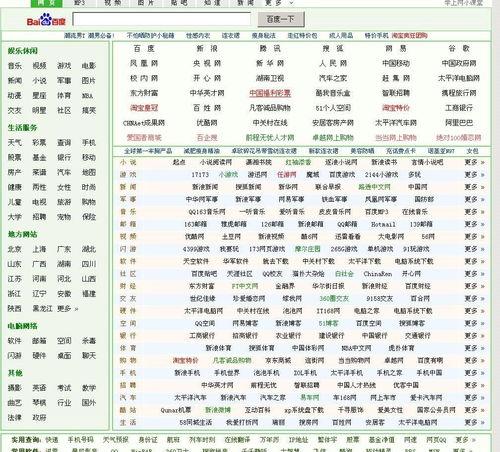
Task: Open 天空软件 in the 软件 row
Action: [196, 261]
